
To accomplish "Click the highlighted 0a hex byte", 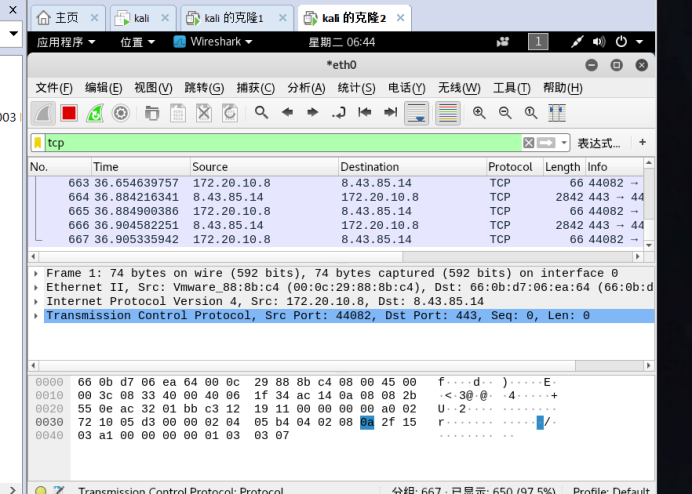I will (367, 422).
